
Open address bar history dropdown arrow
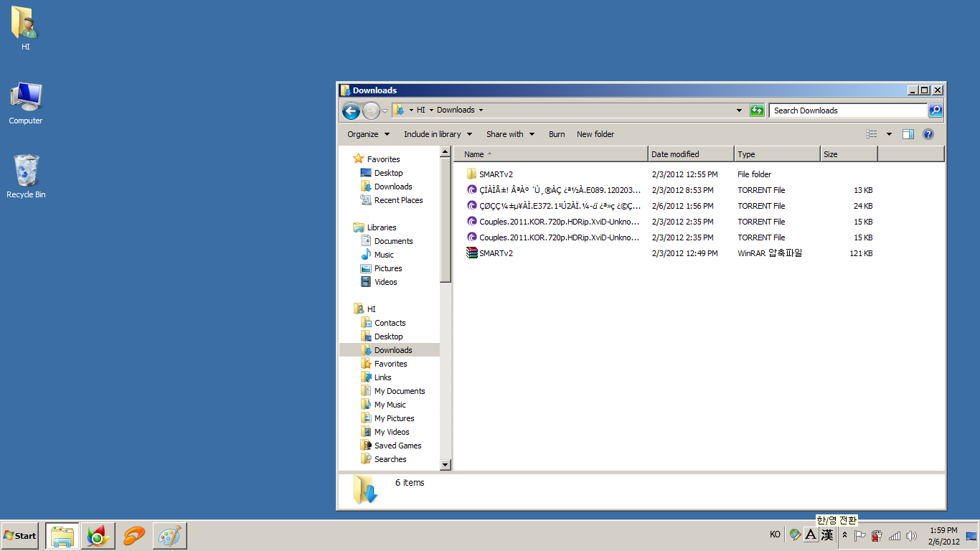(740, 110)
